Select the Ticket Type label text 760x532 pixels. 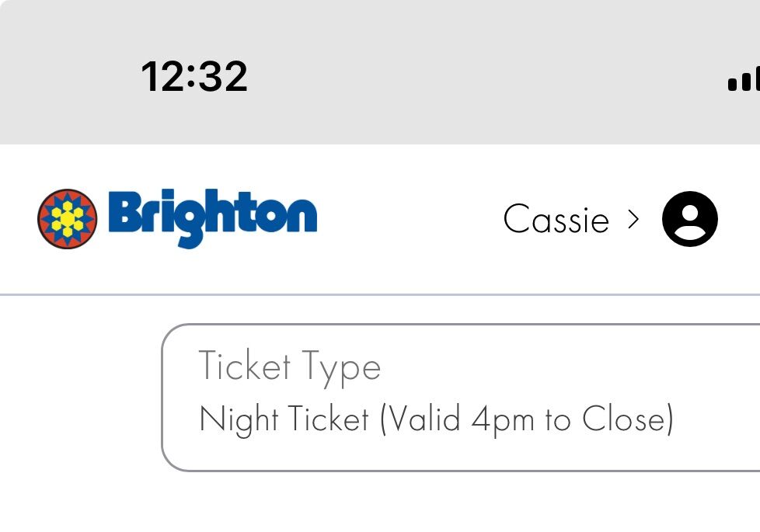[x=290, y=366]
